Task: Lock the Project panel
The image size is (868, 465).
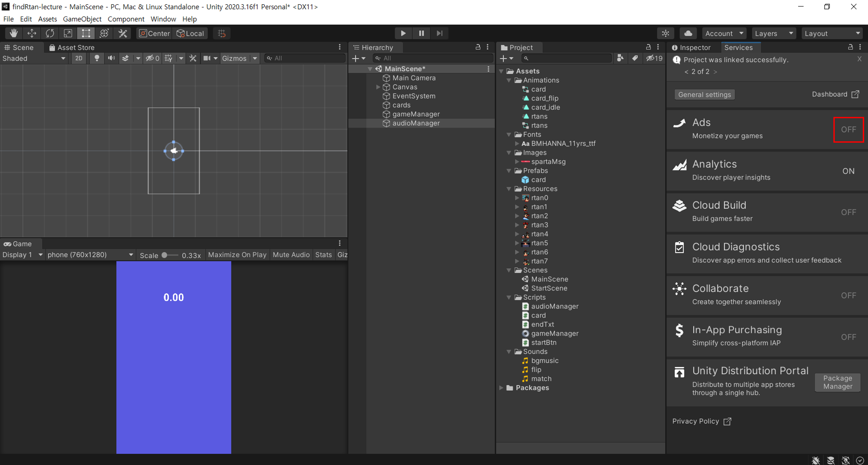Action: (x=648, y=47)
